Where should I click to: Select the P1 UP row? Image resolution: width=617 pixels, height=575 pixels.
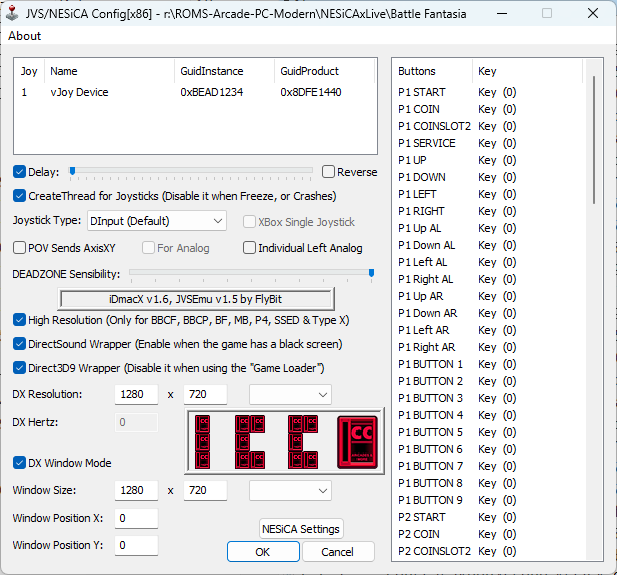click(488, 160)
